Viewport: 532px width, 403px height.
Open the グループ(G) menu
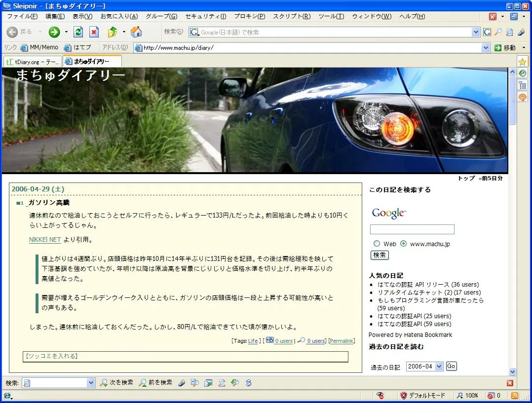coord(161,16)
